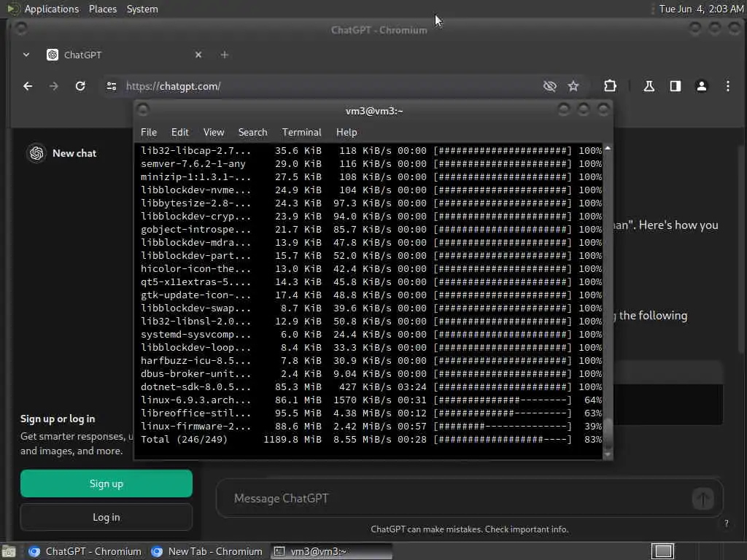747x560 pixels.
Task: Click the libreoffice-still progress bar
Action: 502,413
